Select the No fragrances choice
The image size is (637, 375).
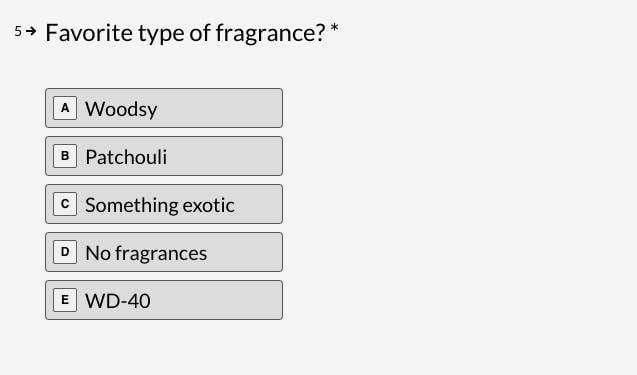pyautogui.click(x=164, y=252)
